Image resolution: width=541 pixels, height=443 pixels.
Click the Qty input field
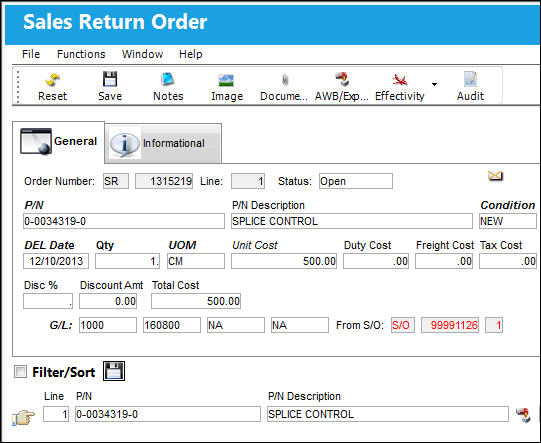tap(128, 261)
